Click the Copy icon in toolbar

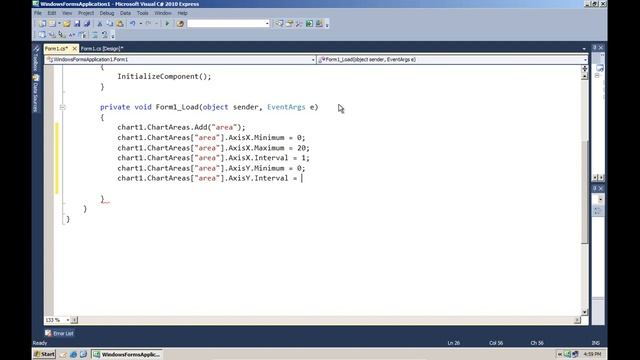[109, 24]
